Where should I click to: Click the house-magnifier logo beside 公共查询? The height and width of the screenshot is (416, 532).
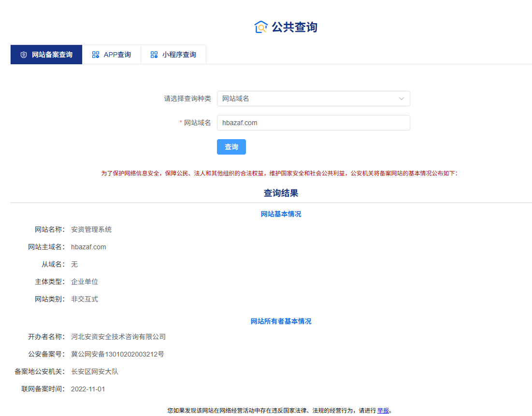coord(260,27)
